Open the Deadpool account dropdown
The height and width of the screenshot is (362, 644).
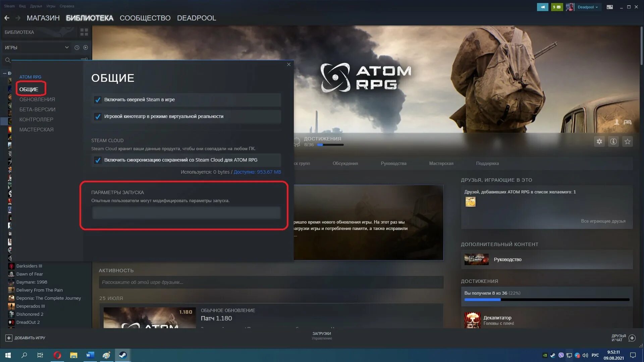[x=587, y=7]
